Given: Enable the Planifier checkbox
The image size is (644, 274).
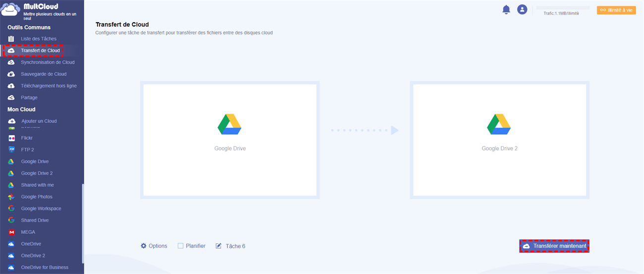Looking at the screenshot, I should [181, 246].
